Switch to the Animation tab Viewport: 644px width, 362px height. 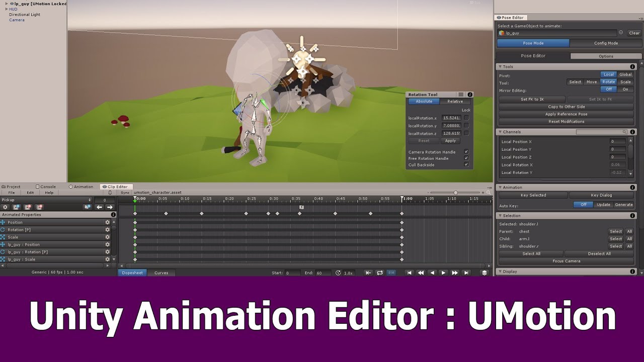pyautogui.click(x=82, y=187)
